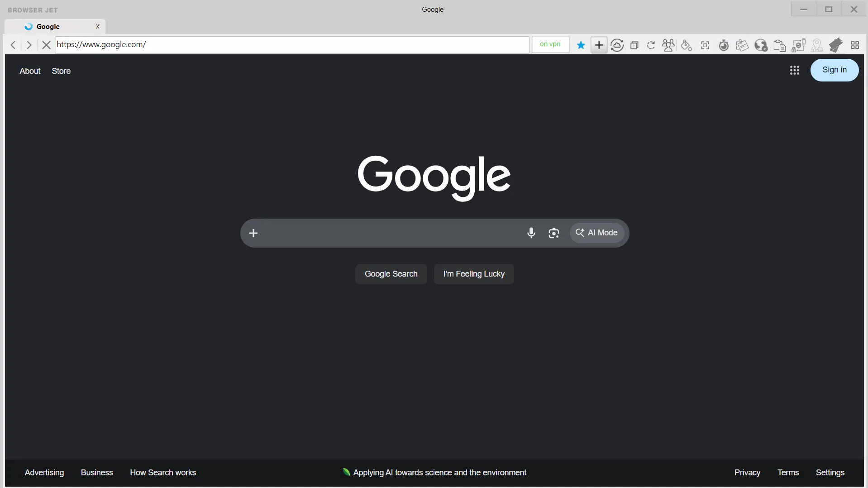
Task: Go forward with the forward arrow
Action: [29, 45]
